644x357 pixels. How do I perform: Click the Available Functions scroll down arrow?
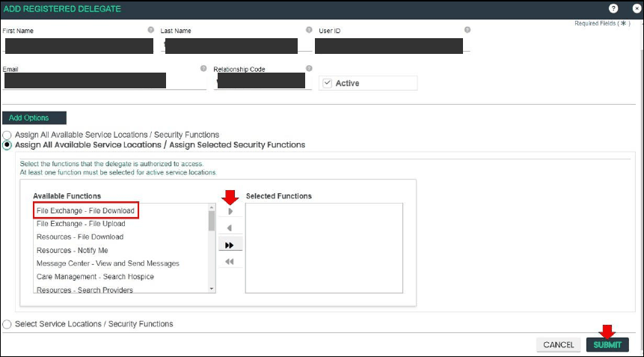click(x=212, y=289)
